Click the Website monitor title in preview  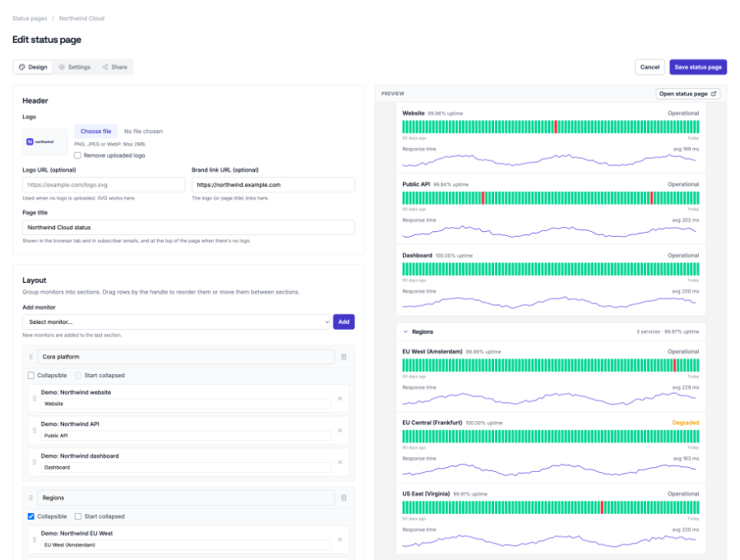click(x=414, y=113)
